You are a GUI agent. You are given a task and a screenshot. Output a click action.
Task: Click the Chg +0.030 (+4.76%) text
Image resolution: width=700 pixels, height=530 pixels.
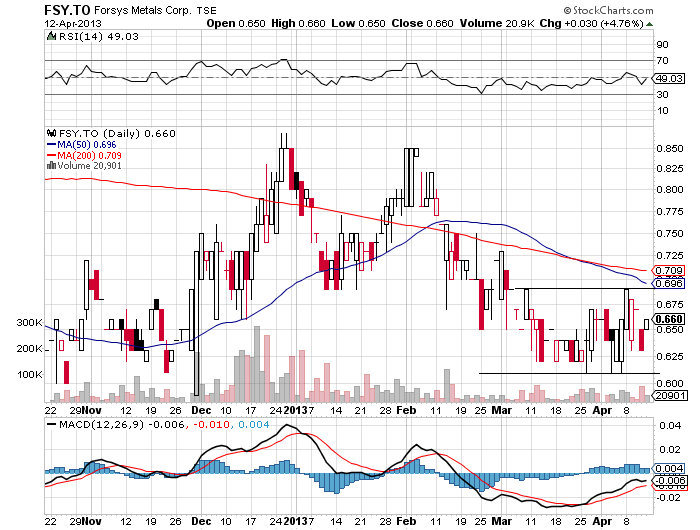[592, 23]
